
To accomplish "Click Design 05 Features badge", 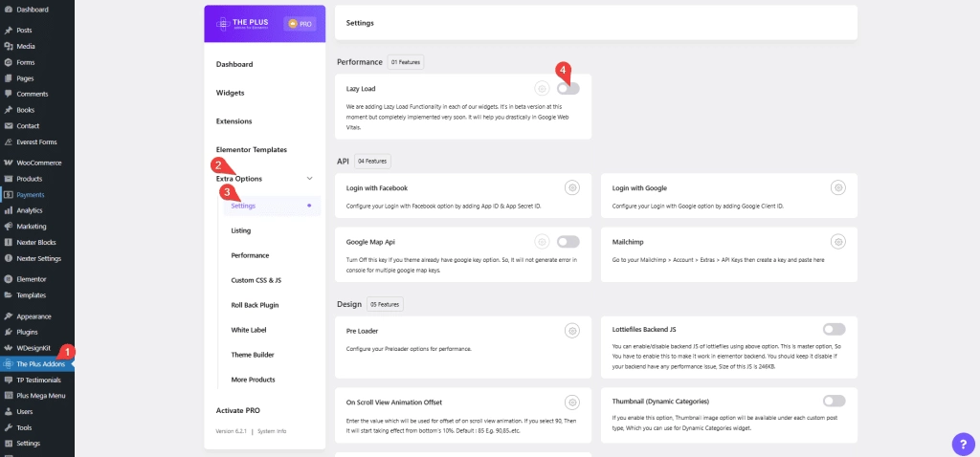I will (385, 305).
